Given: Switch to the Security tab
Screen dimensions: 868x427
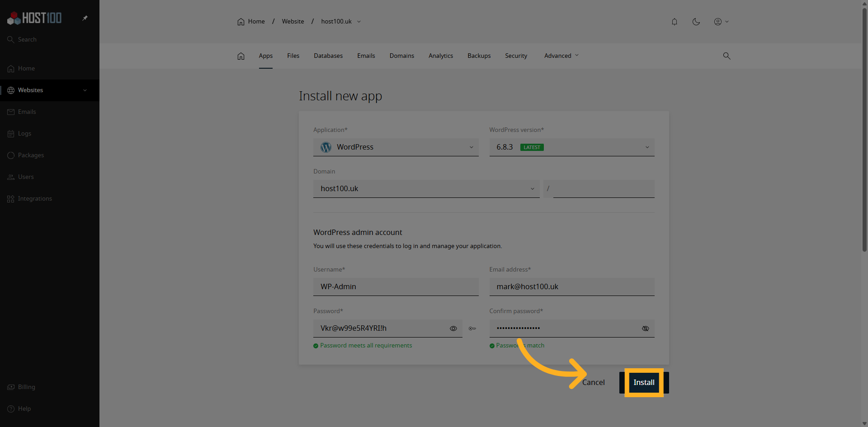Looking at the screenshot, I should [x=516, y=56].
